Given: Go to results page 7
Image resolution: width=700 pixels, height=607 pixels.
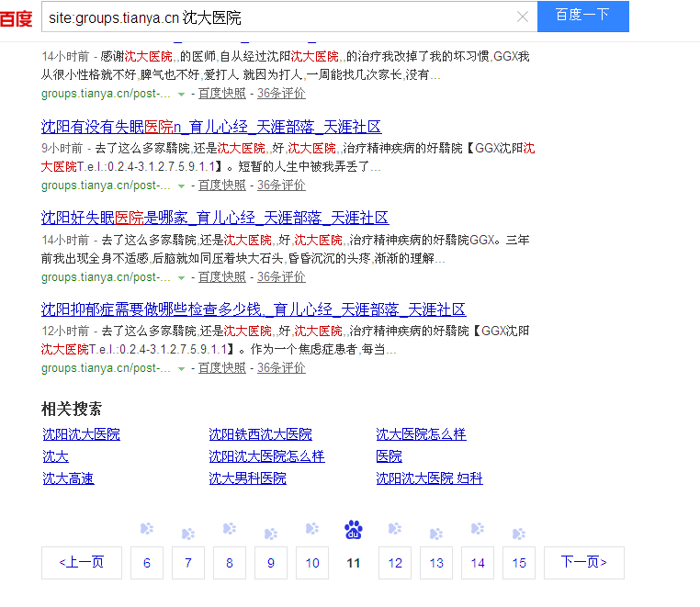Looking at the screenshot, I should tap(188, 563).
